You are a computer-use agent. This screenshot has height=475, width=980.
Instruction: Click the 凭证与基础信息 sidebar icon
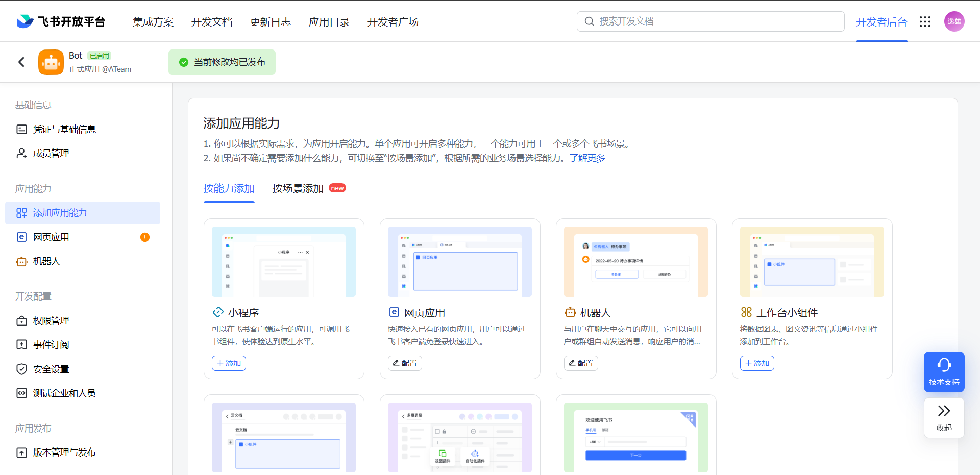pyautogui.click(x=21, y=129)
